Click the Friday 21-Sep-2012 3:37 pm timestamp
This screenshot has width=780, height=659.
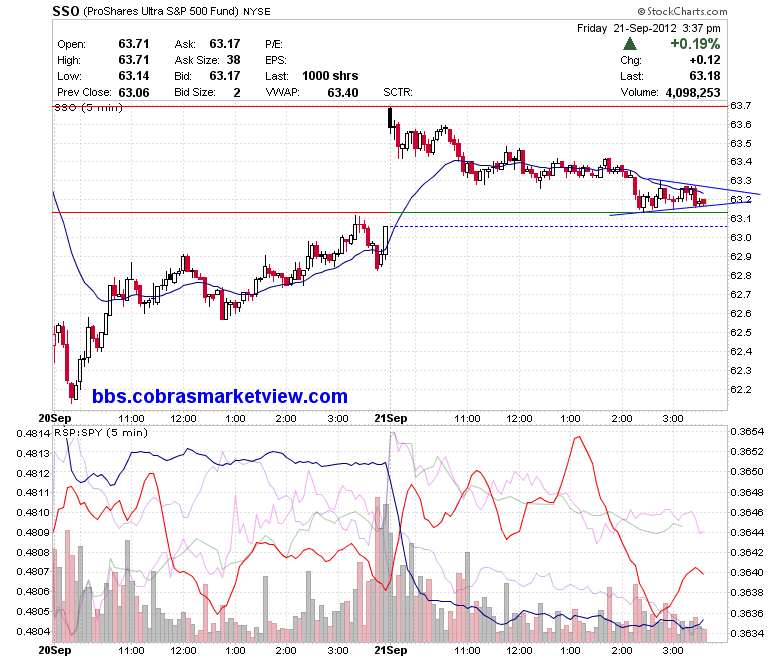[x=649, y=28]
